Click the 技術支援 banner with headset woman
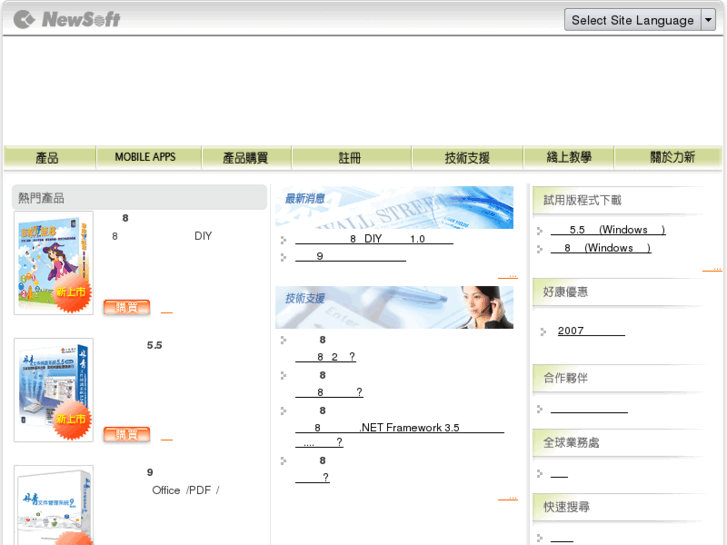This screenshot has width=727, height=545. tap(395, 308)
